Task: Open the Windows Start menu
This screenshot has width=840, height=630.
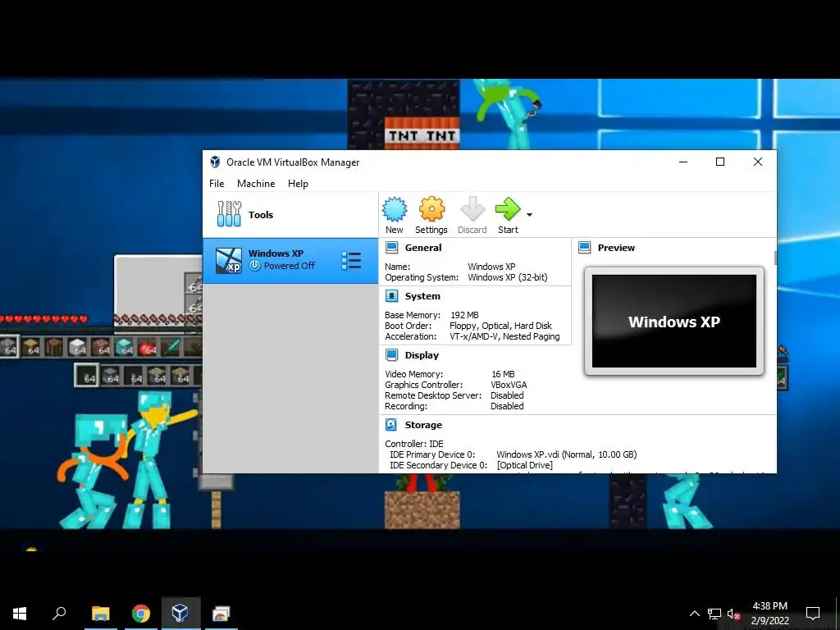Action: point(20,614)
